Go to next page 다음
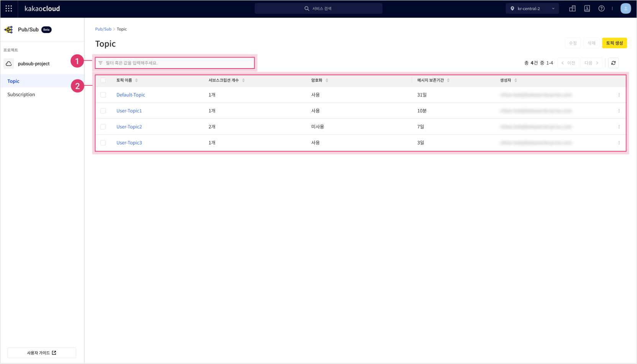Image resolution: width=637 pixels, height=364 pixels. click(591, 63)
